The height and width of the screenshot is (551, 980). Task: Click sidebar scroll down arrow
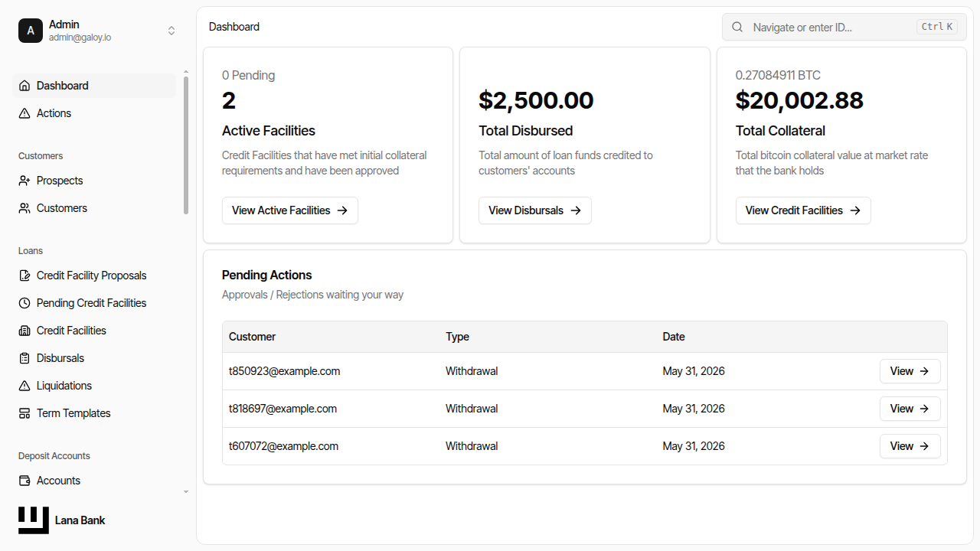(x=185, y=492)
